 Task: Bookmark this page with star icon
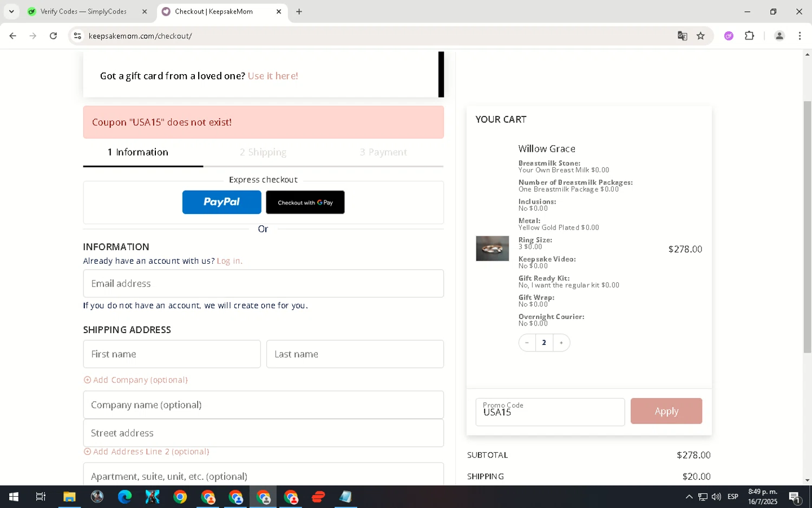pyautogui.click(x=700, y=36)
